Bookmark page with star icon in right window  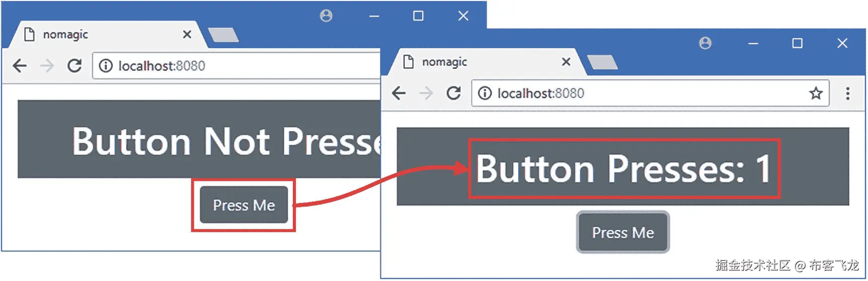tap(816, 93)
